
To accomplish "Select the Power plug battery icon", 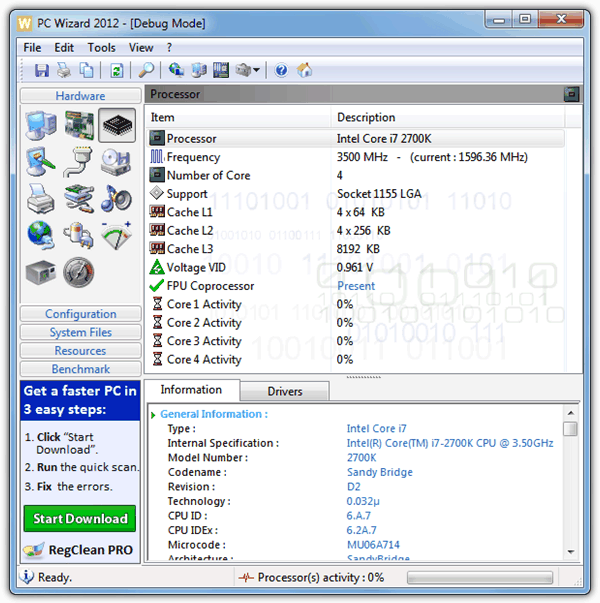I will pos(79,235).
